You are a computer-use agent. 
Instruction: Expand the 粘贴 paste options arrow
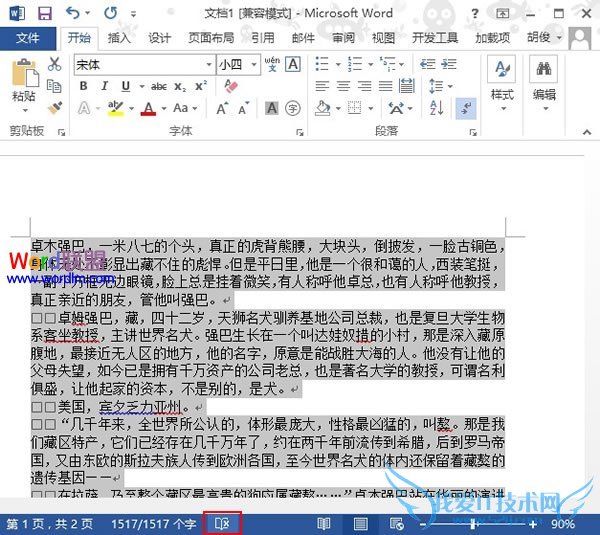click(x=25, y=110)
